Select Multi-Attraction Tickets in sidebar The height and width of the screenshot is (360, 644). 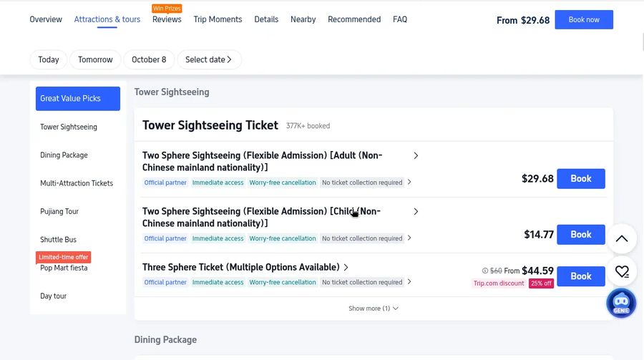coord(77,183)
